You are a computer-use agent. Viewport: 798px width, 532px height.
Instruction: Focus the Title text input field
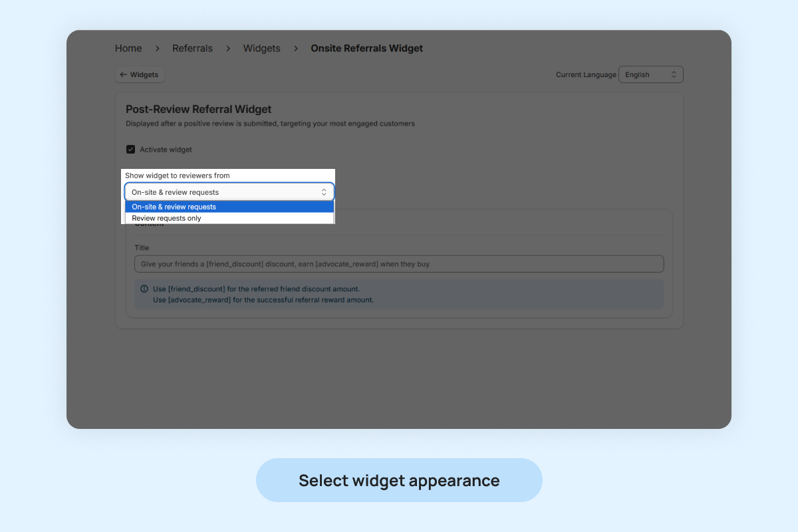(399, 264)
